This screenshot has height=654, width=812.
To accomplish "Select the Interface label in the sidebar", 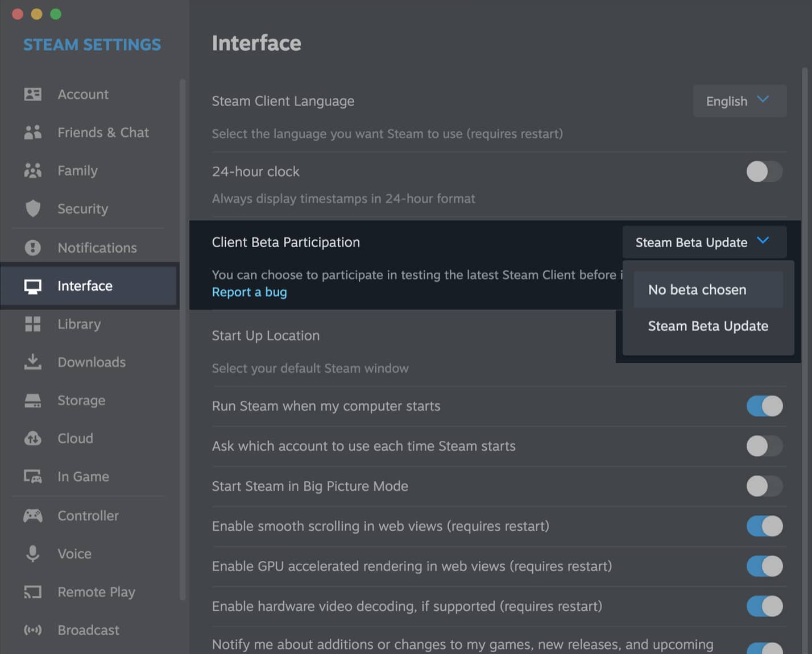I will [x=85, y=286].
